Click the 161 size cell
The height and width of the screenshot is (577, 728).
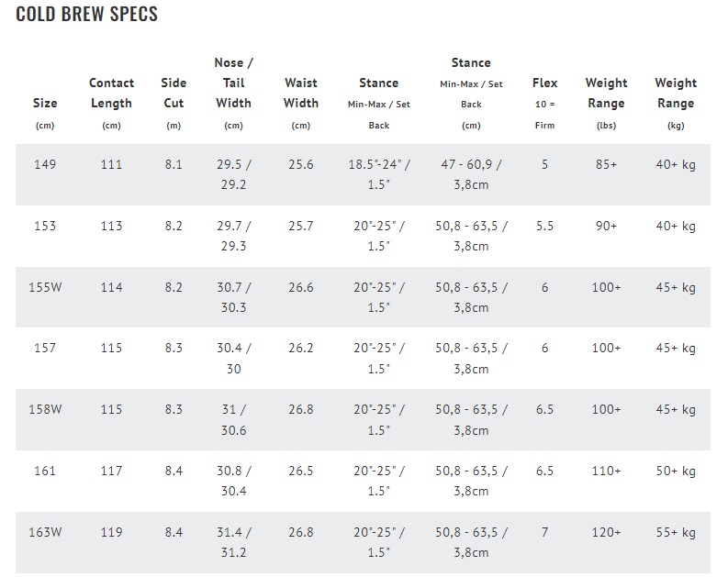click(x=45, y=471)
